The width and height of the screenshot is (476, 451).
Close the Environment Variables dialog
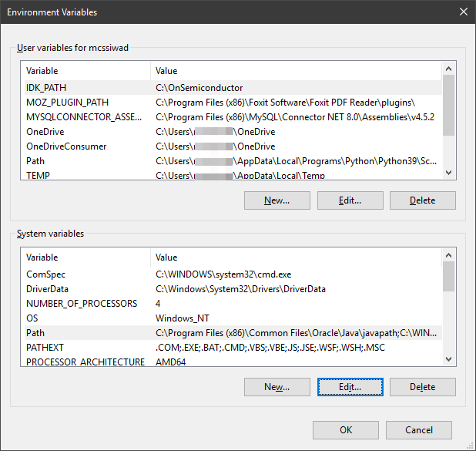(x=462, y=12)
